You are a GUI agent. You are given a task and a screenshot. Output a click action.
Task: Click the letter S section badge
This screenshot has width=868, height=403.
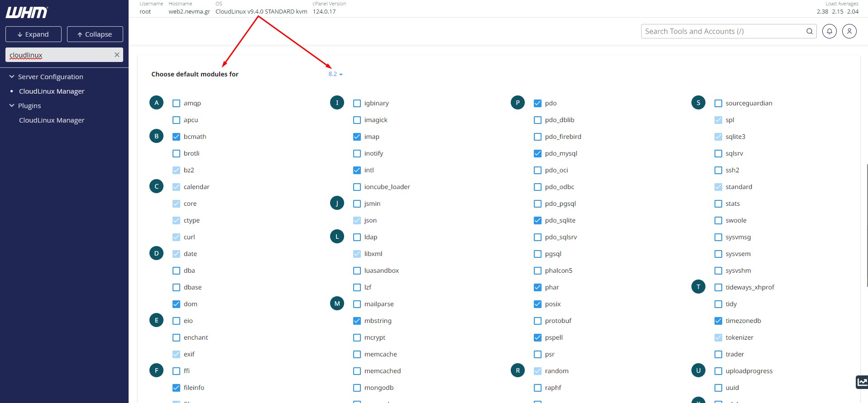(698, 103)
